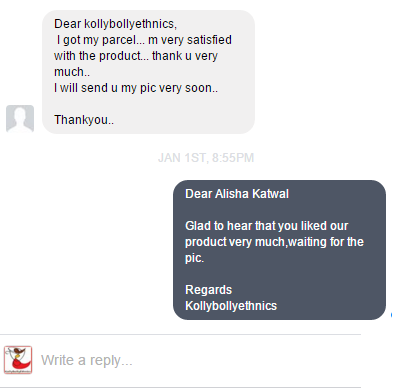Click 'Glad to hear that you liked our' line
This screenshot has height=388, width=399.
266,226
